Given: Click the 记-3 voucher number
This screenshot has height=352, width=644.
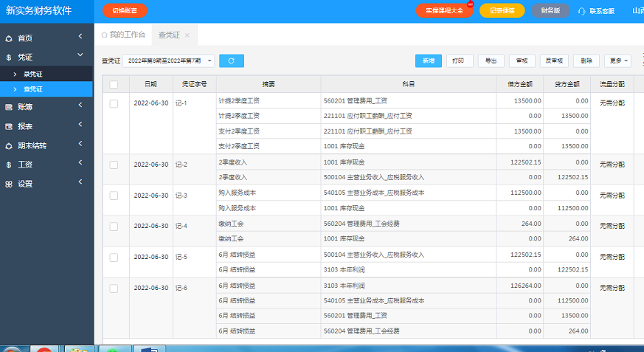Looking at the screenshot, I should (181, 196).
